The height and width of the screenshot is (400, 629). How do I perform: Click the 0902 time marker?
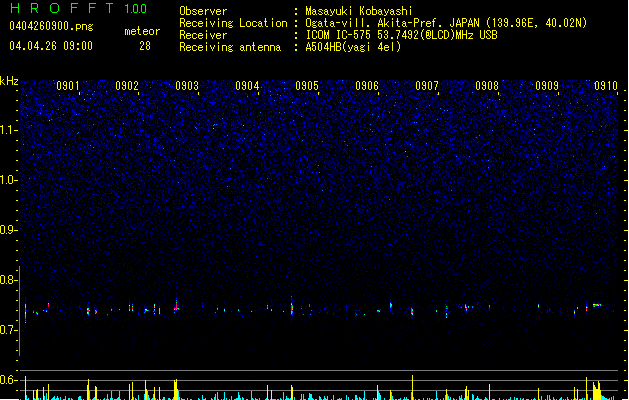tap(127, 86)
